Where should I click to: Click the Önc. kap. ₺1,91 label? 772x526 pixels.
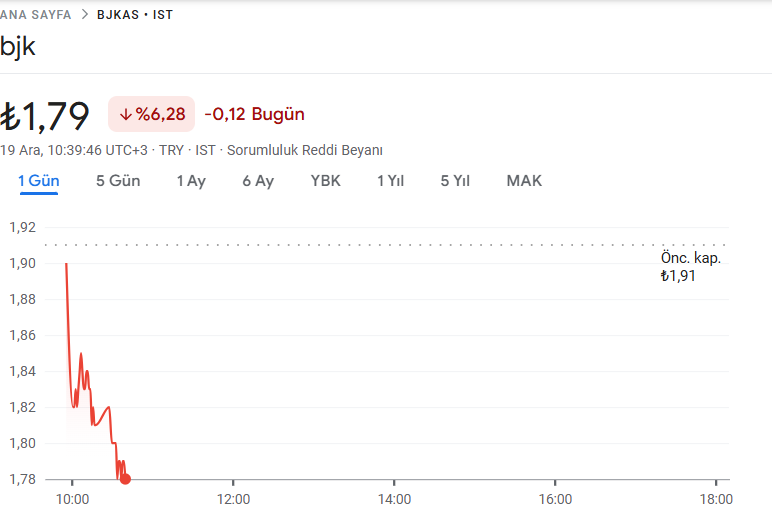click(690, 267)
